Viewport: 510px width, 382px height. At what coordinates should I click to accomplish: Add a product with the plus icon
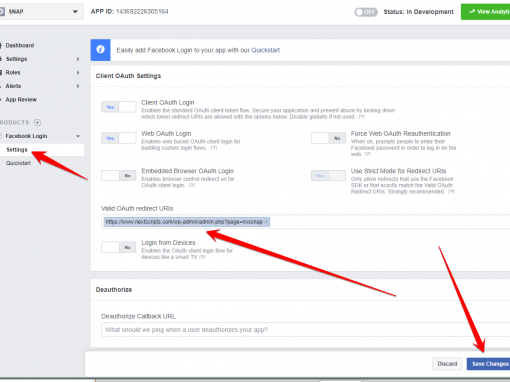tap(38, 122)
